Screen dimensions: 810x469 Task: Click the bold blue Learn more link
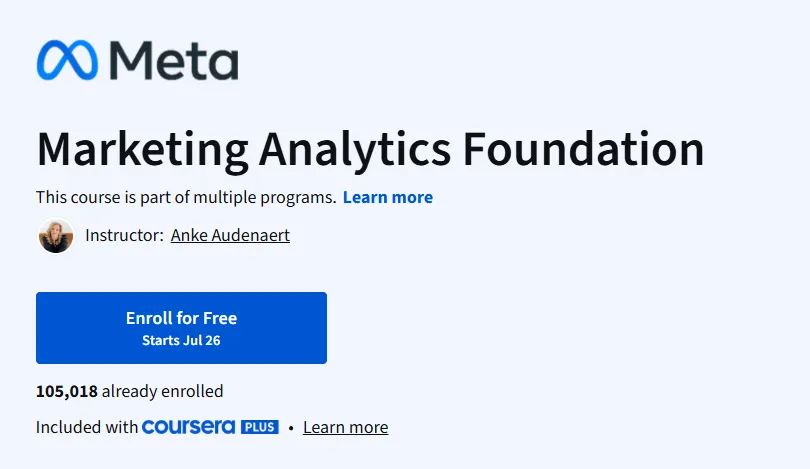[388, 197]
